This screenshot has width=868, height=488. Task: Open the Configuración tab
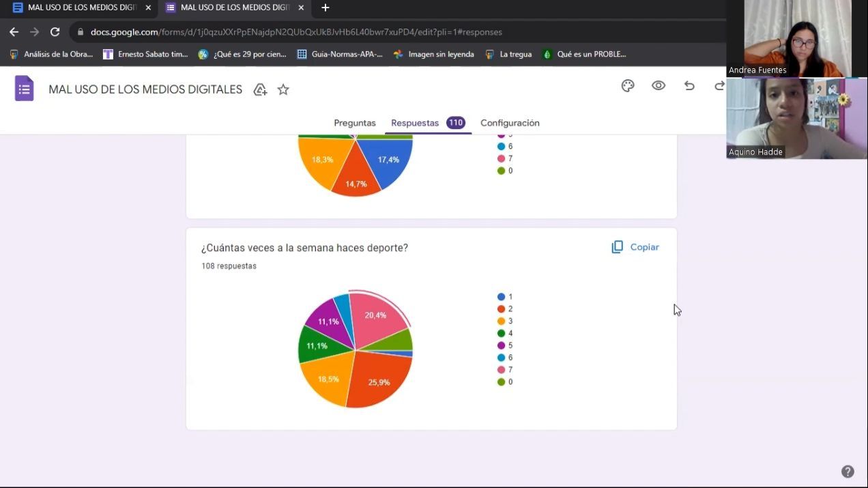coord(510,123)
